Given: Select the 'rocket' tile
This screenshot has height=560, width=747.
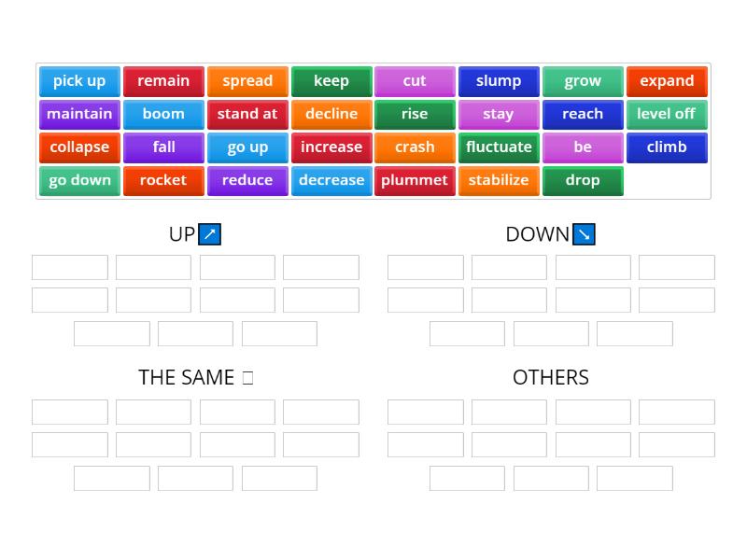Looking at the screenshot, I should click(x=163, y=180).
